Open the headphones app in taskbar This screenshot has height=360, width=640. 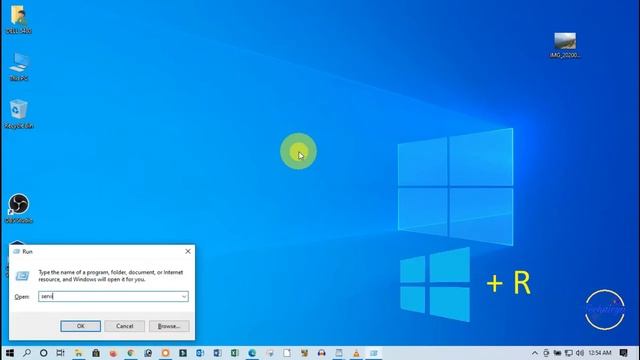322,353
